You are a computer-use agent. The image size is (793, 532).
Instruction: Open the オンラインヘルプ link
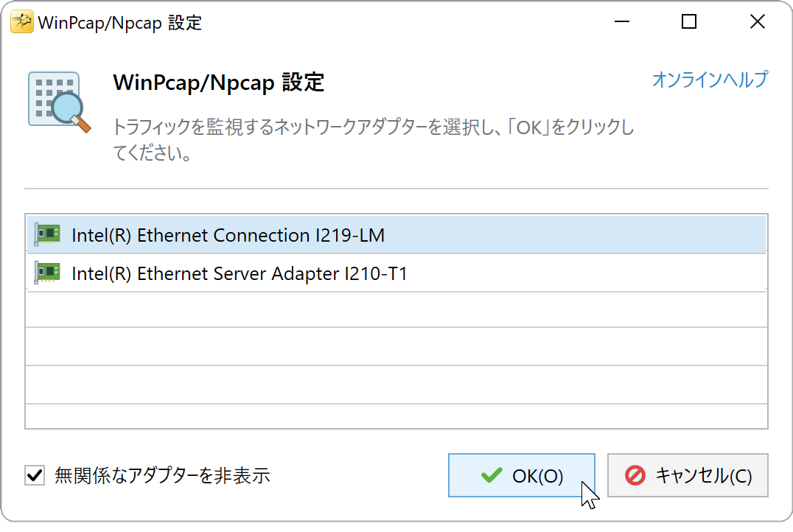point(710,80)
